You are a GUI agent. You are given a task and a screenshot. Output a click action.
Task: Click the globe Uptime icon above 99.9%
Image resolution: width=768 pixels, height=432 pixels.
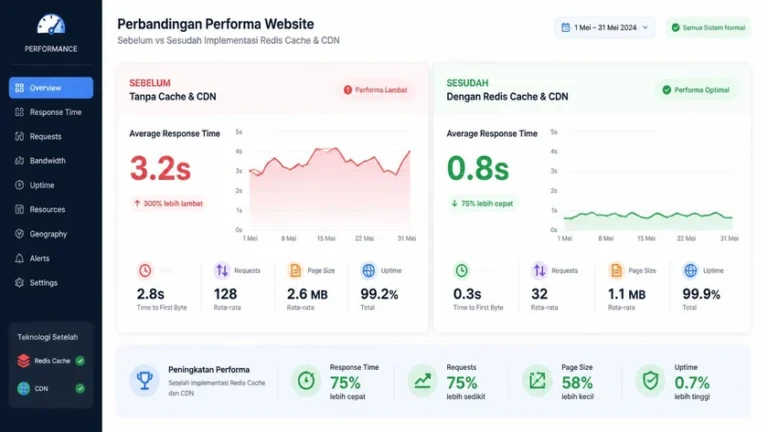click(x=691, y=270)
